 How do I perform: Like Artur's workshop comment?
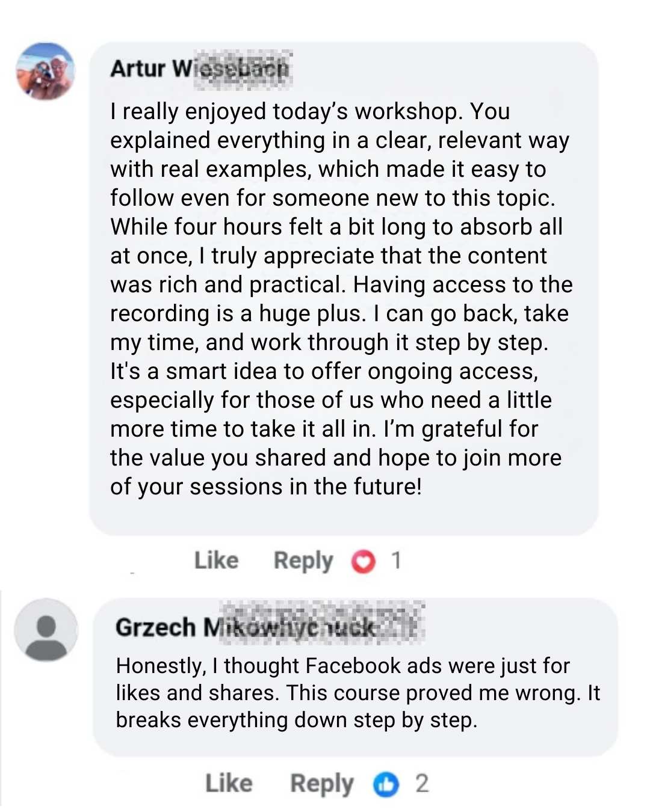tap(216, 561)
